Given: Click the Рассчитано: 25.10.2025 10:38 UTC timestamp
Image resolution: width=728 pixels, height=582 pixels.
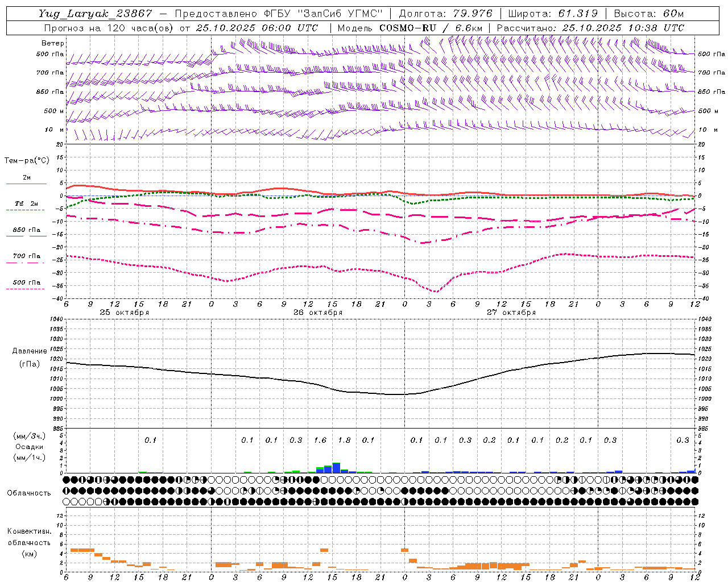Looking at the screenshot, I should click(x=590, y=27).
